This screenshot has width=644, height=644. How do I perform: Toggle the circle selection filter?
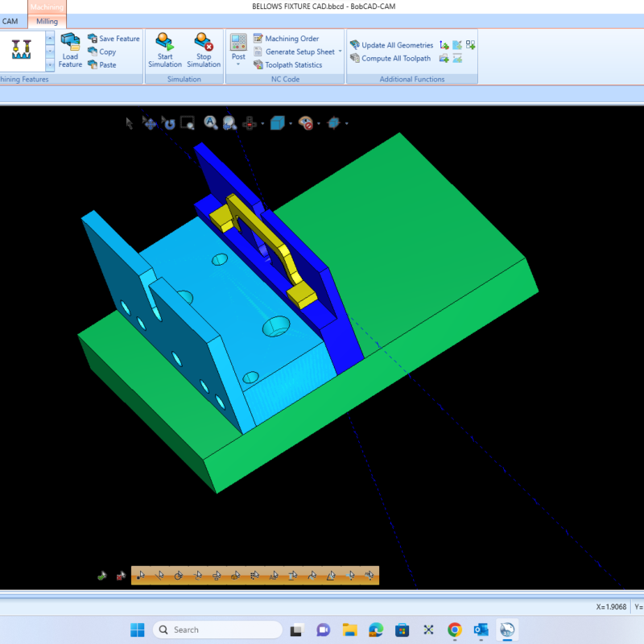178,576
